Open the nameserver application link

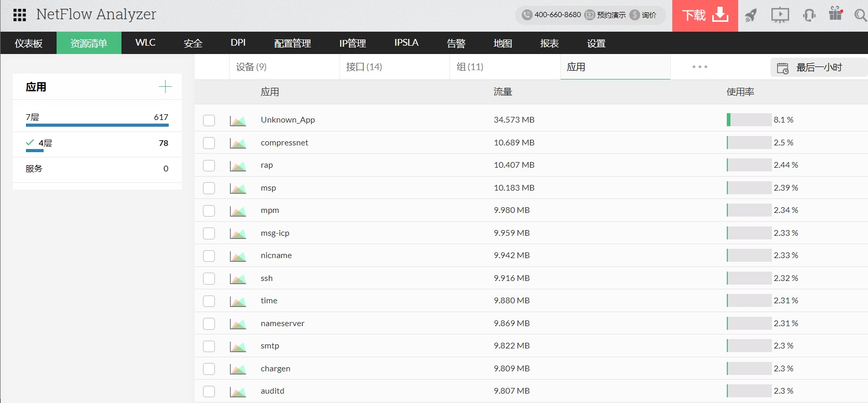click(x=282, y=324)
